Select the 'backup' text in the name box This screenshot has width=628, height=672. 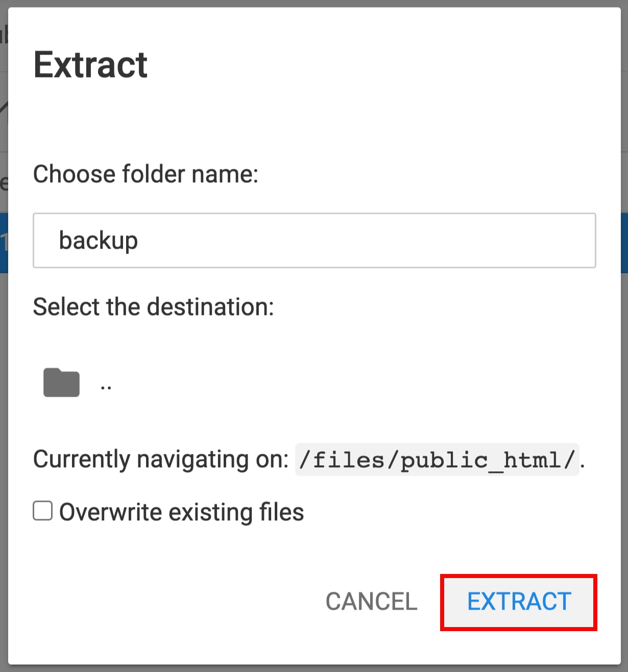pyautogui.click(x=99, y=241)
